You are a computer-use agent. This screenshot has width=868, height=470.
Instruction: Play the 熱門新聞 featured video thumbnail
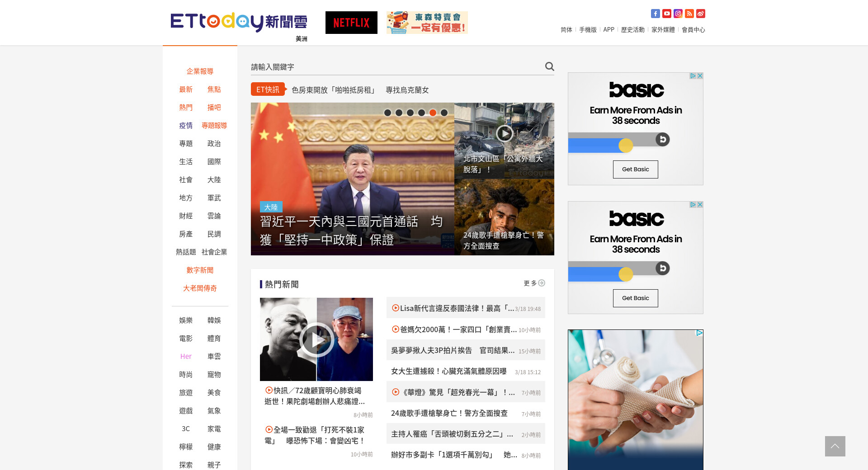[x=316, y=339]
